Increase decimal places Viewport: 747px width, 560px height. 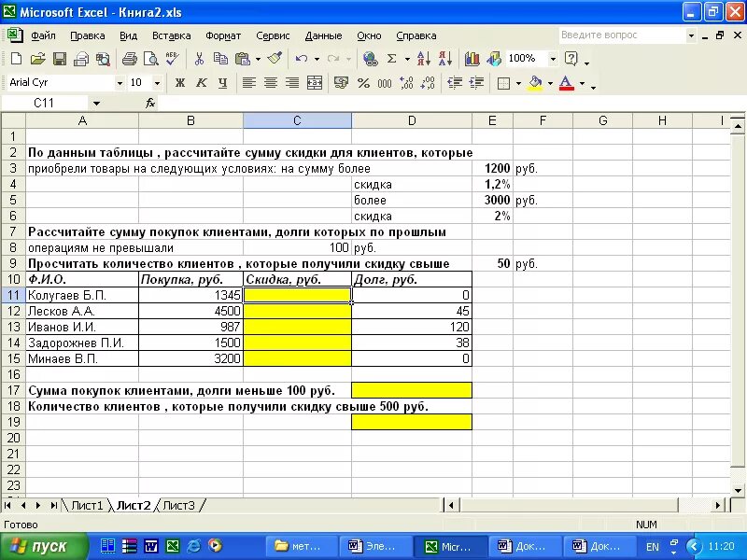click(406, 83)
